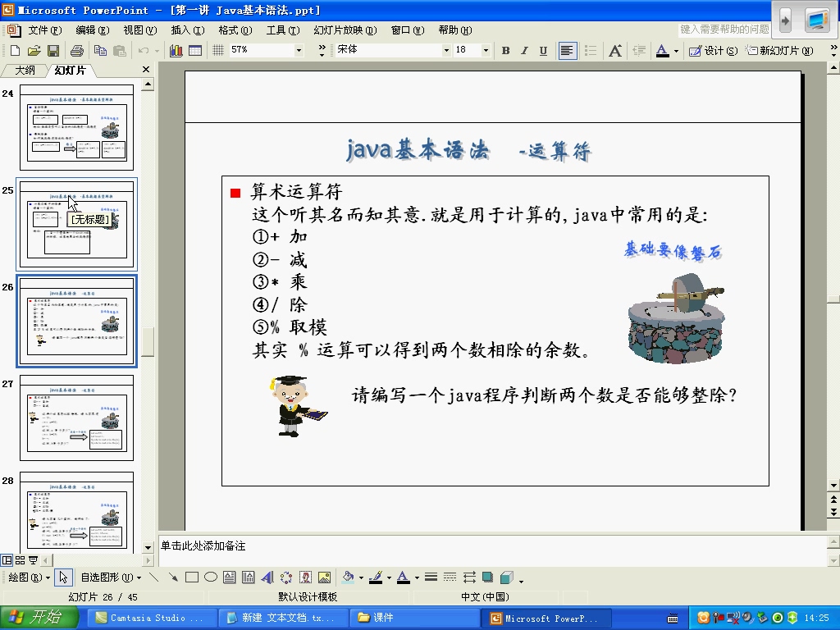Switch to slide sorter view

(x=21, y=560)
